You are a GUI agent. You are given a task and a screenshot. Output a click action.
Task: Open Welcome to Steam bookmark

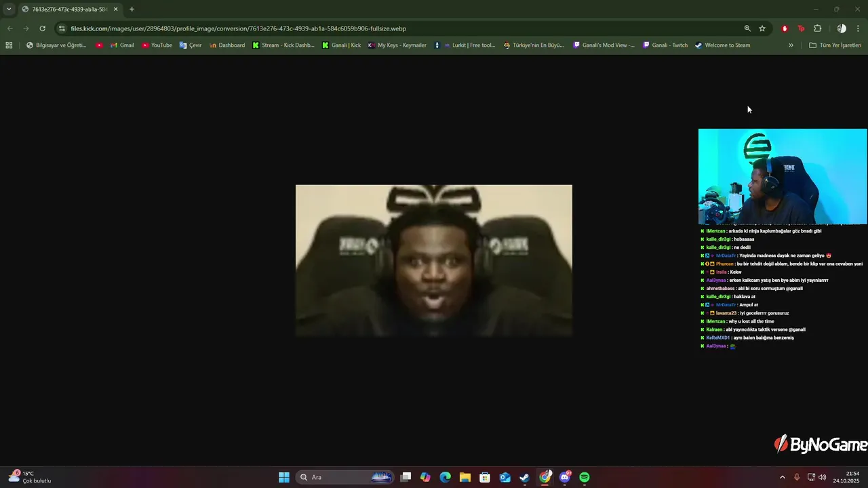[x=722, y=45]
